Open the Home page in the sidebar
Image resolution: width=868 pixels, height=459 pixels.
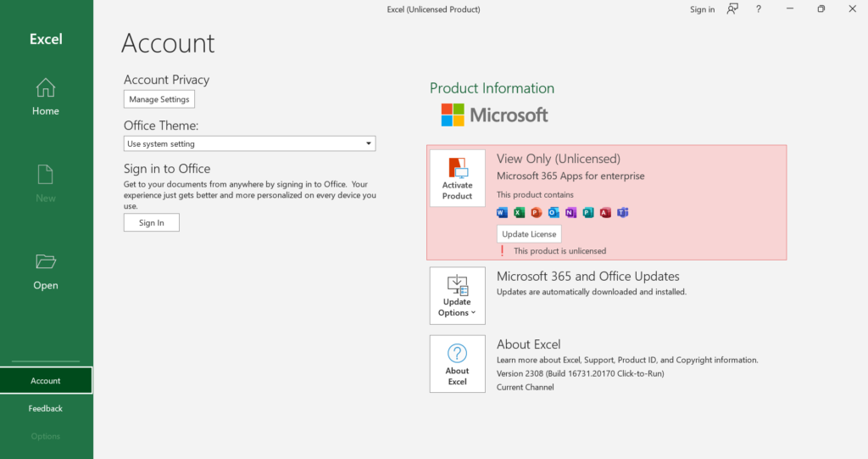(46, 97)
